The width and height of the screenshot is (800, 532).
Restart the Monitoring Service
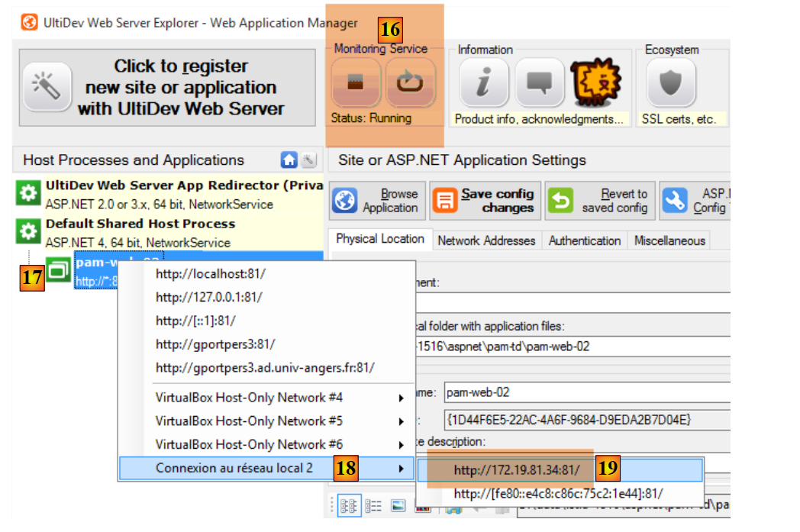[410, 83]
